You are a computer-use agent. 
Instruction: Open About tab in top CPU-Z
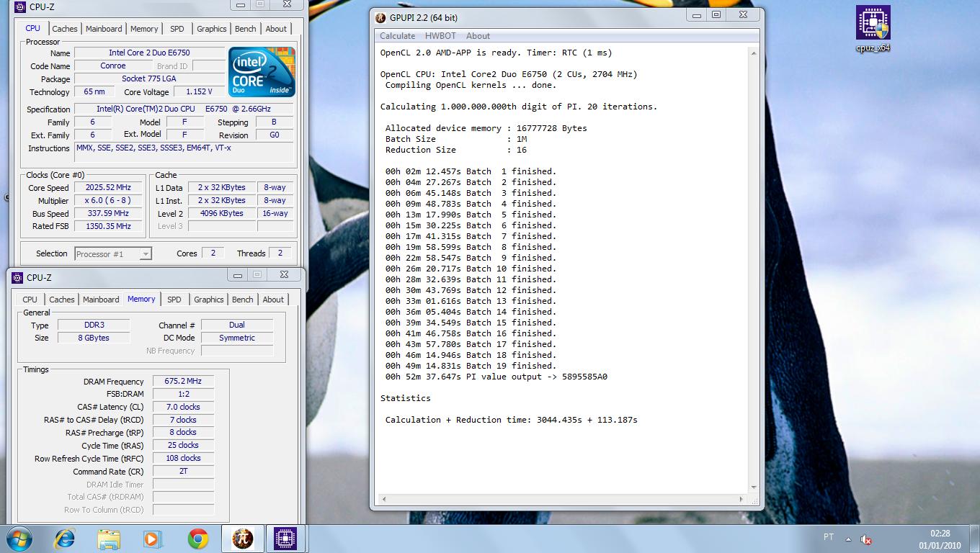[276, 29]
